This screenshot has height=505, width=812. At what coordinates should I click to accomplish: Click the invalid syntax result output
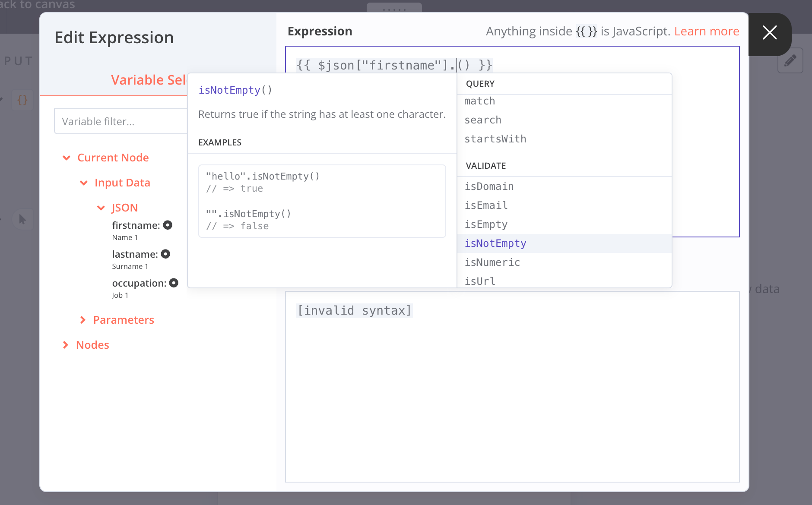tap(354, 310)
